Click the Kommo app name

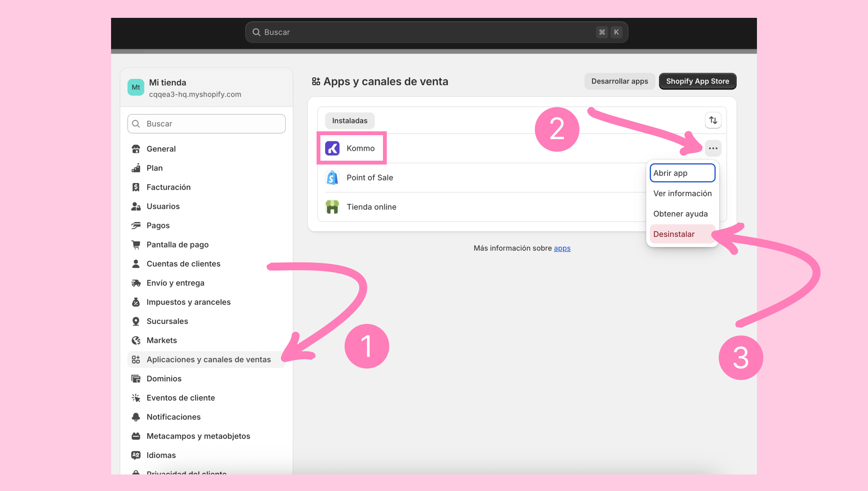coord(360,148)
